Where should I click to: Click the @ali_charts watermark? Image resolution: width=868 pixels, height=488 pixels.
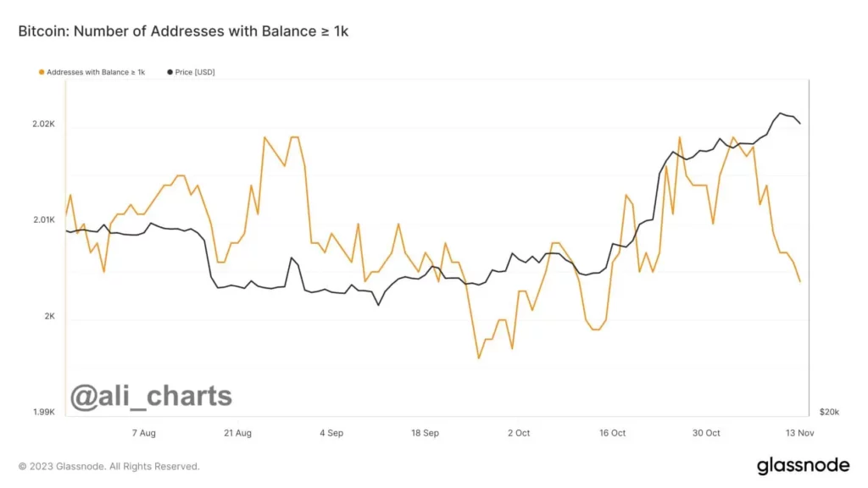[x=151, y=396]
